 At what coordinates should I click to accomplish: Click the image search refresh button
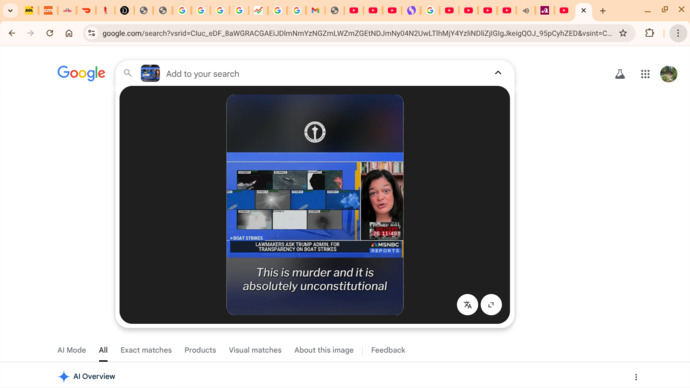tap(491, 304)
